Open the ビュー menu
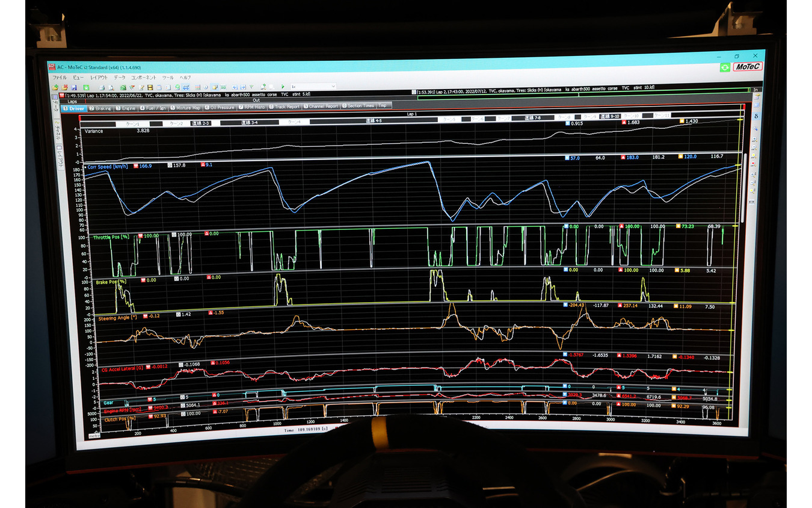Viewport: 812px width, 508px height. [x=78, y=78]
